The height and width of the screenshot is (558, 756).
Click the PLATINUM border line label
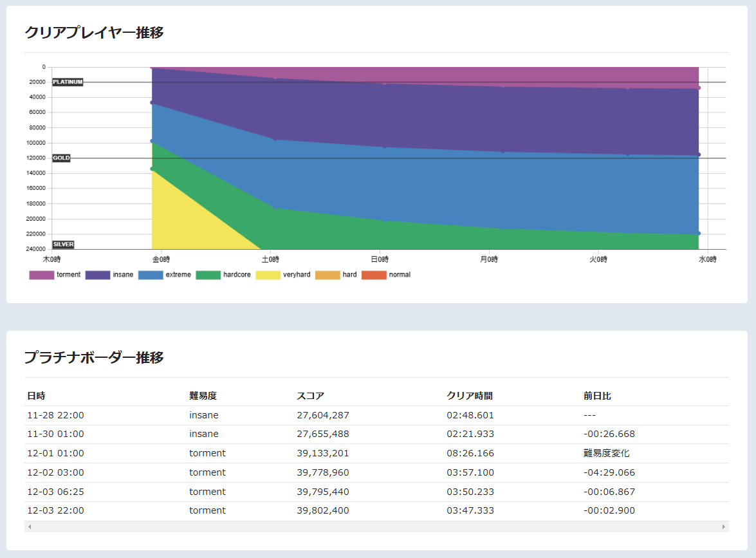point(68,82)
